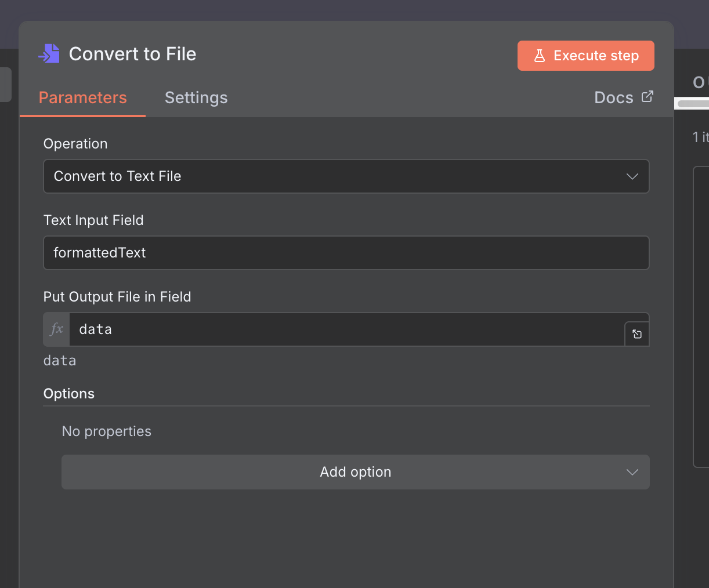Open the Docs link

pos(614,97)
